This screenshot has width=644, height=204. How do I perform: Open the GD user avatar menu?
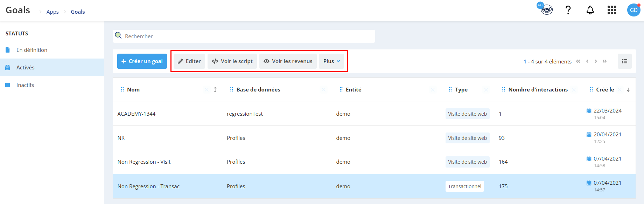633,10
